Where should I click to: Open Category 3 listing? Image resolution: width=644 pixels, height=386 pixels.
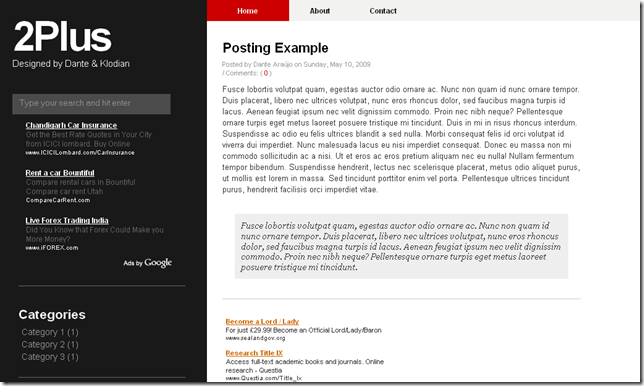tap(50, 357)
